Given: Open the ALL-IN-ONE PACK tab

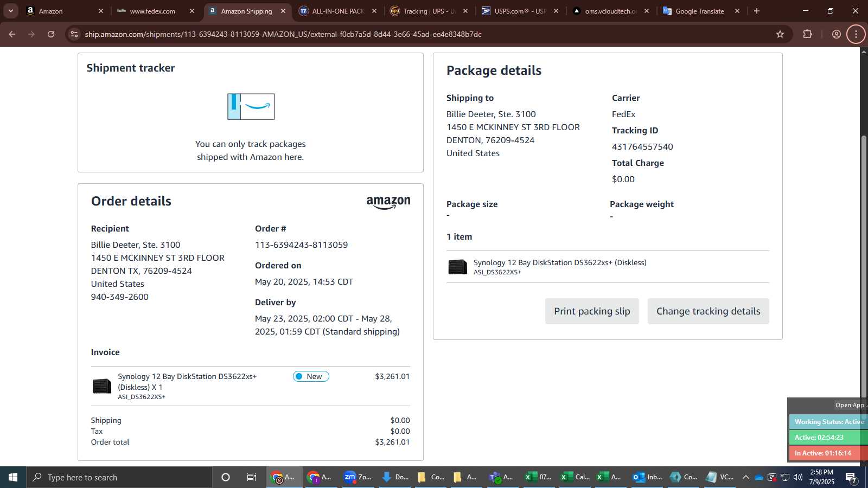Looking at the screenshot, I should 337,11.
